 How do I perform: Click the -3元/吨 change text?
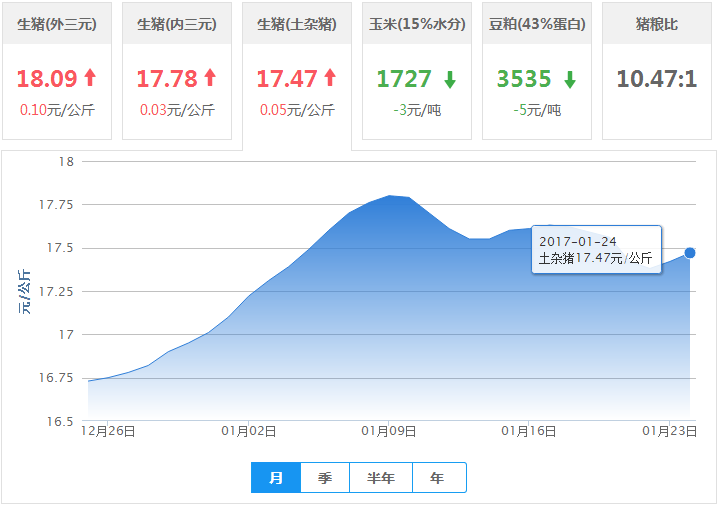[x=417, y=110]
